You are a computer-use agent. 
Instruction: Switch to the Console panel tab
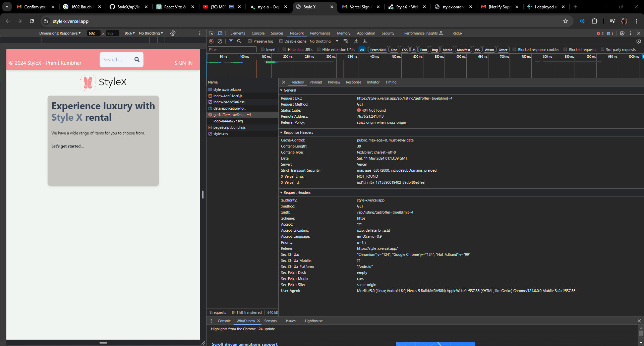[258, 33]
